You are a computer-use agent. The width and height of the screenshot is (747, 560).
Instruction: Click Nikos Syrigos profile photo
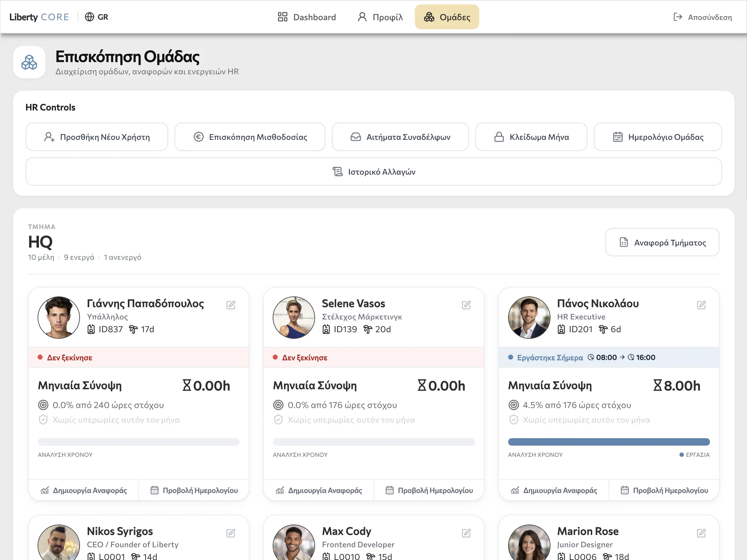(x=59, y=543)
